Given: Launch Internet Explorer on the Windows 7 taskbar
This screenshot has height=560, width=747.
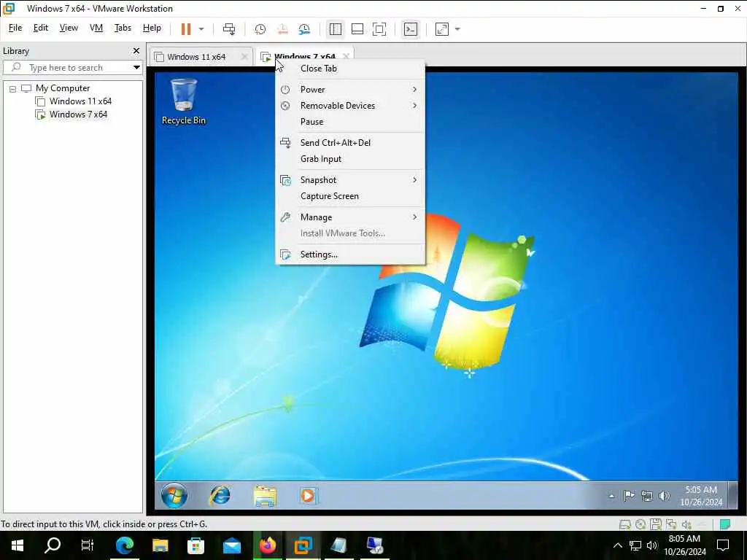Looking at the screenshot, I should pos(220,496).
